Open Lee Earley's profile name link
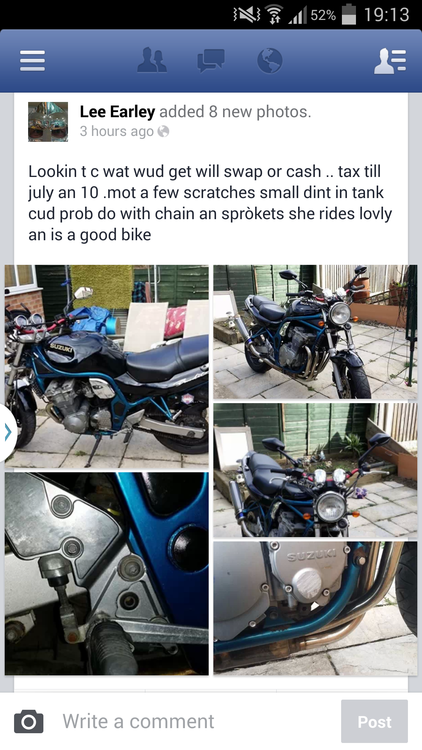The height and width of the screenshot is (750, 422). (x=117, y=112)
